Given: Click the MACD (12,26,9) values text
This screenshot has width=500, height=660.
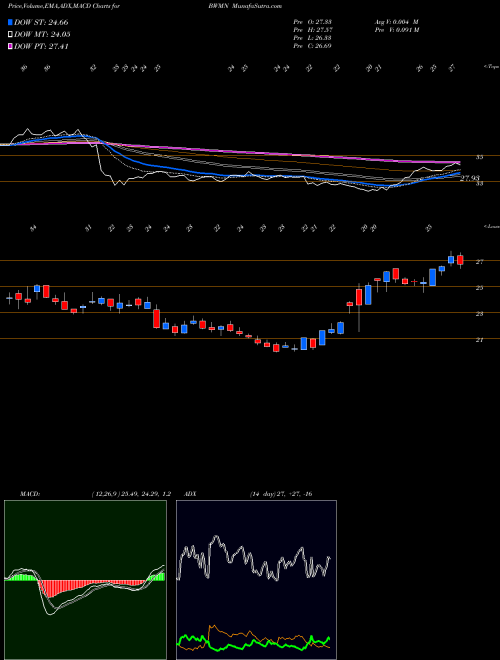Looking at the screenshot, I should pyautogui.click(x=130, y=494).
